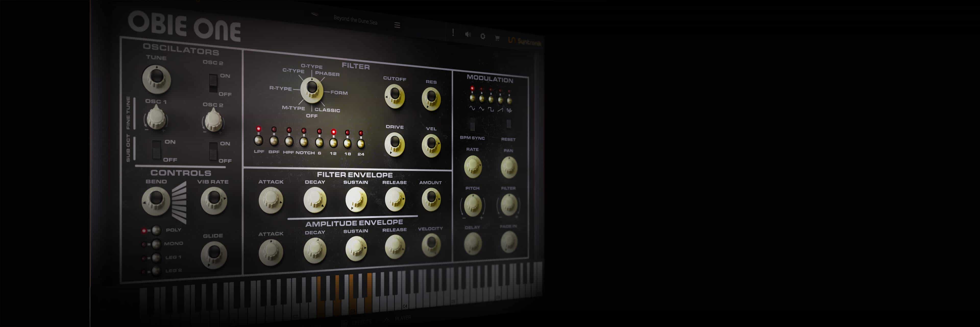Click the filter VEL knob
This screenshot has width=980, height=327.
point(431,146)
